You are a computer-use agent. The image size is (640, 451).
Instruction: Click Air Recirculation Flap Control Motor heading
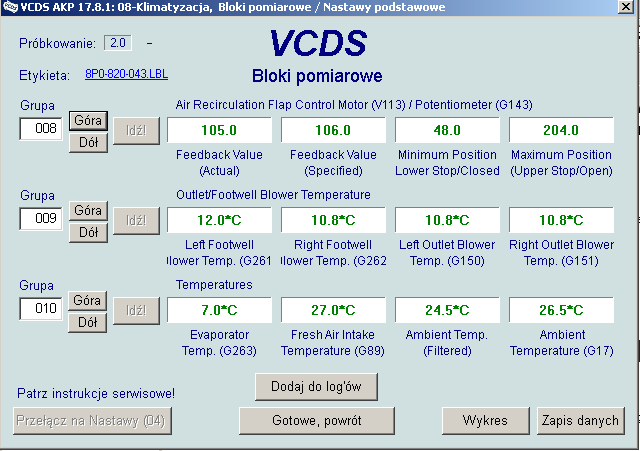(x=354, y=105)
